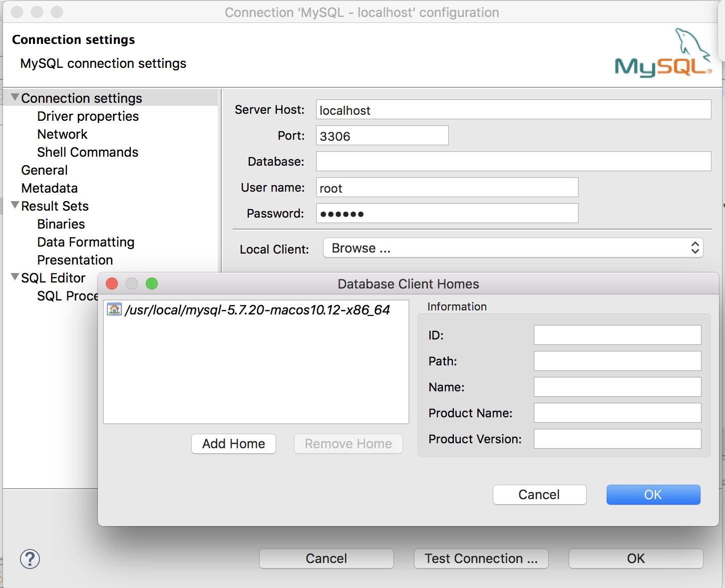Select Connection settings tree item

click(x=81, y=98)
